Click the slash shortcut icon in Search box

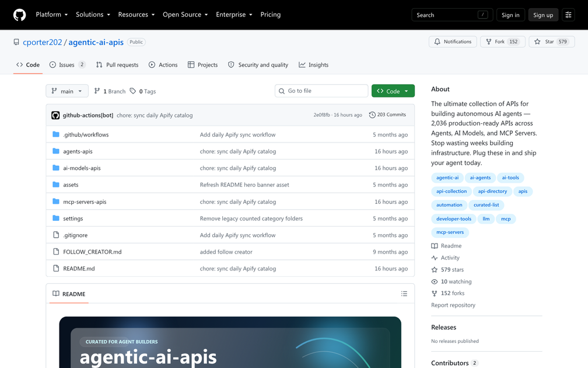(x=482, y=15)
